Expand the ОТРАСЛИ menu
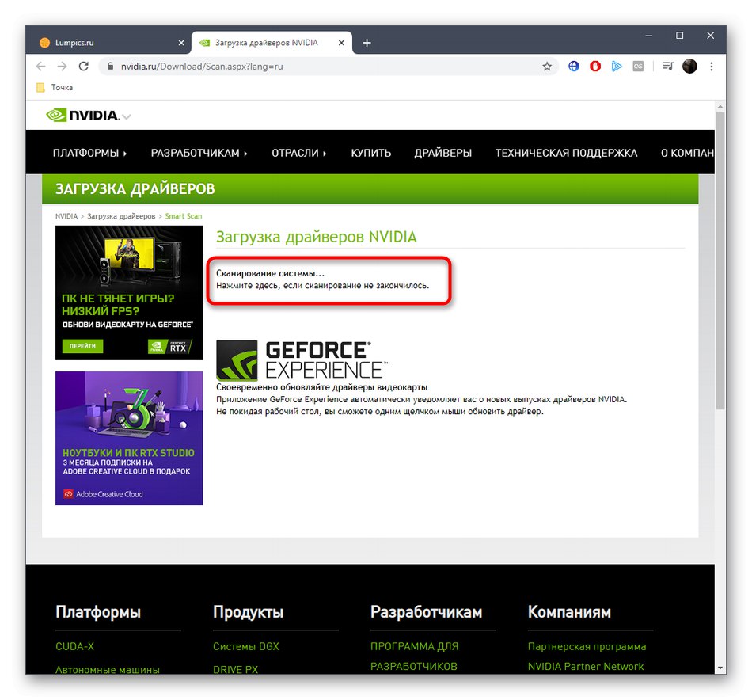 (x=298, y=153)
